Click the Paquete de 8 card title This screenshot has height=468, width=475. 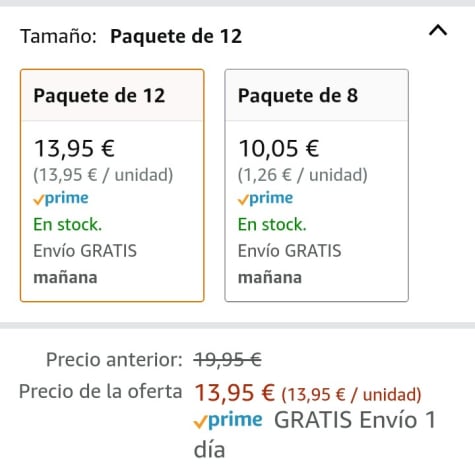(298, 96)
